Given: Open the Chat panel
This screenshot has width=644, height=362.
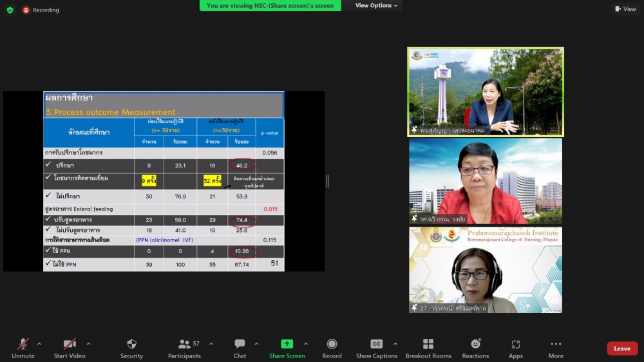Looking at the screenshot, I should (x=240, y=345).
